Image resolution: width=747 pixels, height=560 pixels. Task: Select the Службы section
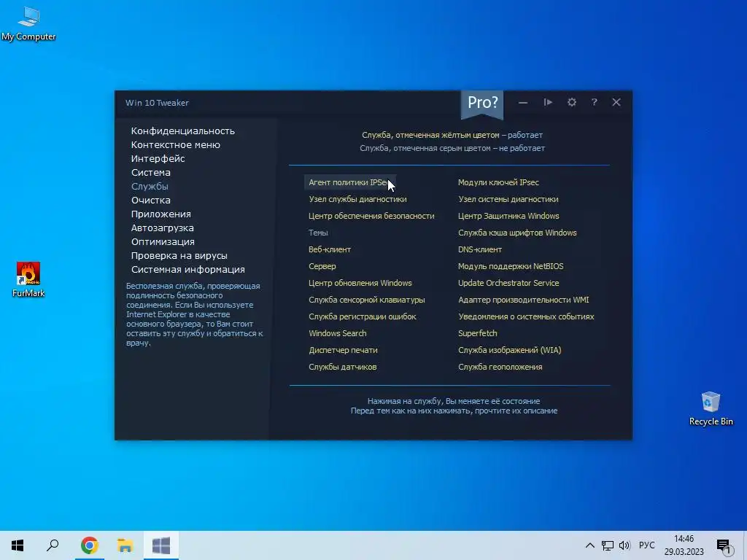click(x=150, y=186)
